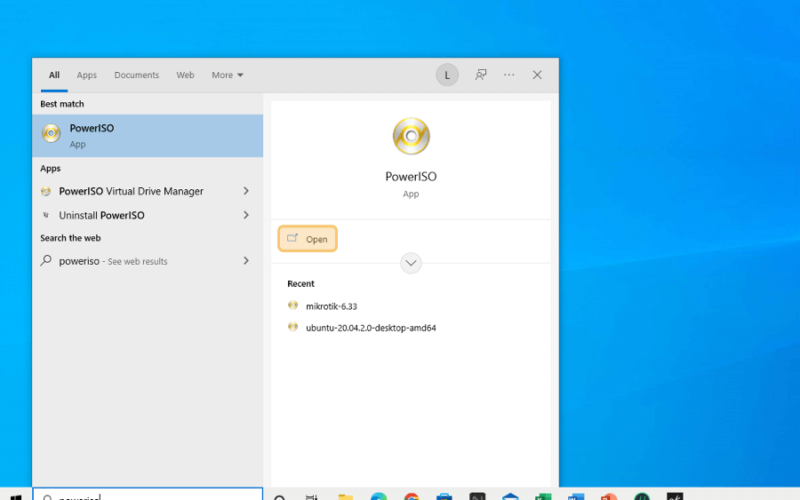800x500 pixels.
Task: Click the large PowerISO logo in preview pane
Action: (x=411, y=136)
